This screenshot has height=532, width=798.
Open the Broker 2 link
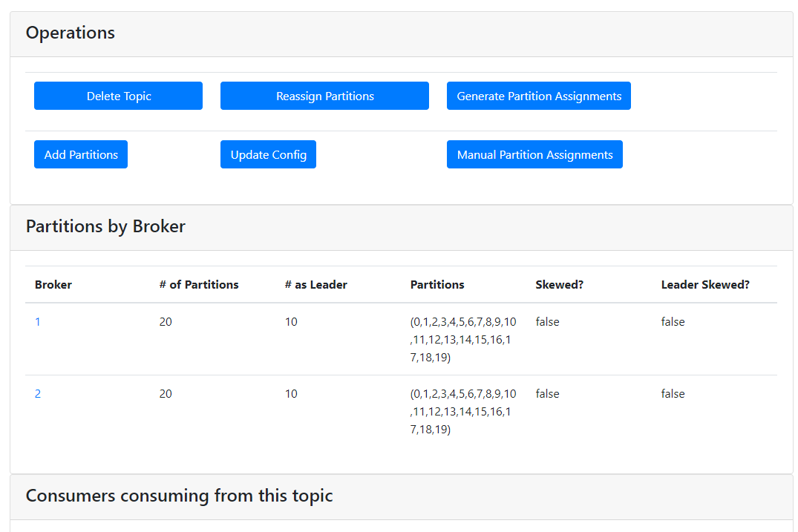[x=38, y=394]
